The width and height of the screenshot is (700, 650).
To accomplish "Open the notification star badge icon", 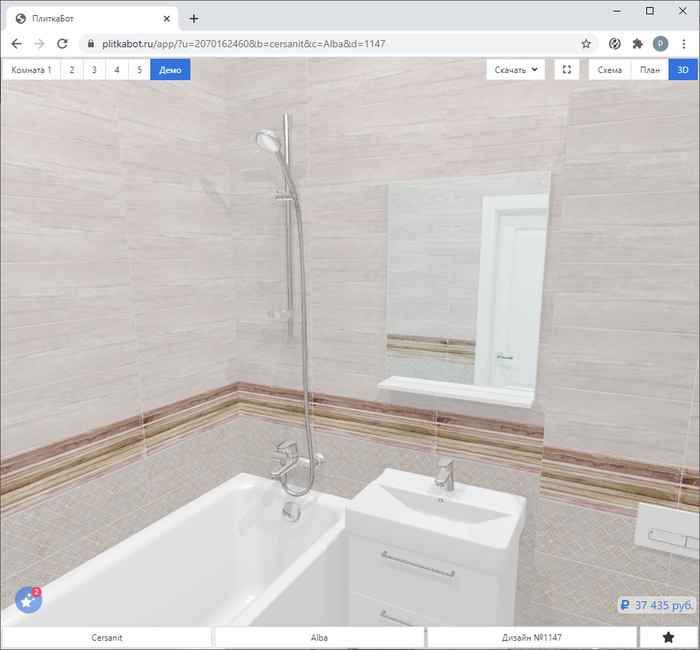I will 28,600.
